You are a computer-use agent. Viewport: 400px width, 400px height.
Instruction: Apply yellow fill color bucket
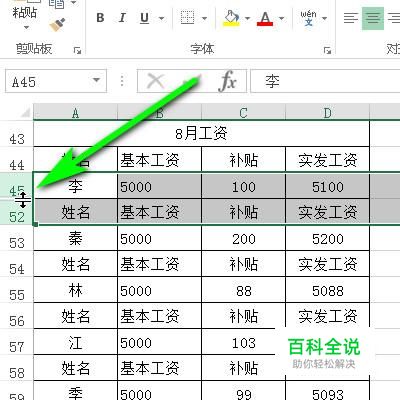tap(231, 18)
